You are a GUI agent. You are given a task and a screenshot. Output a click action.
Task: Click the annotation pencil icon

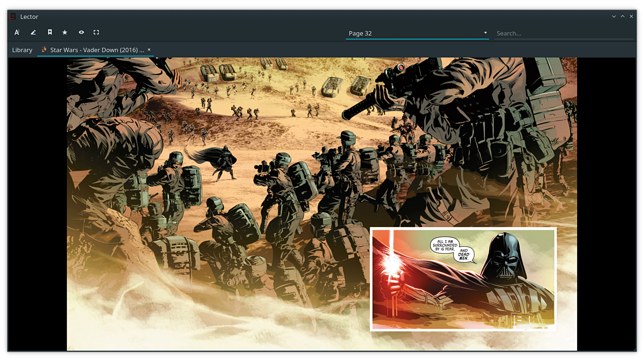(33, 33)
